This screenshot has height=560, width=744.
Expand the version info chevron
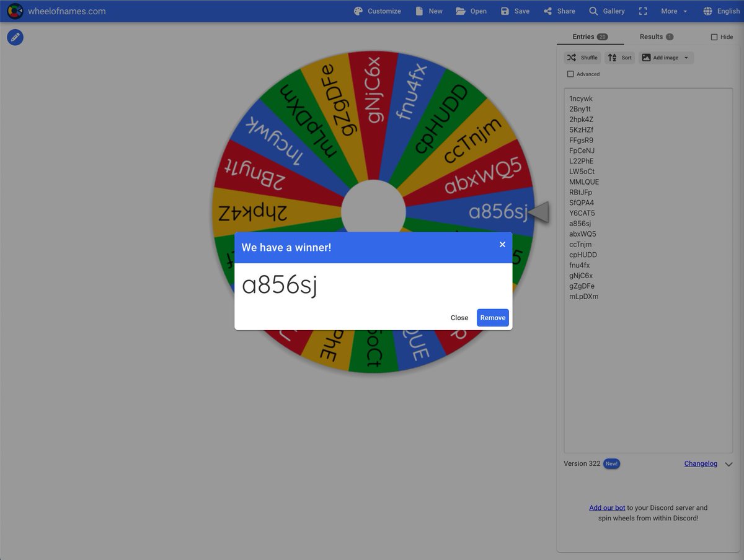728,464
